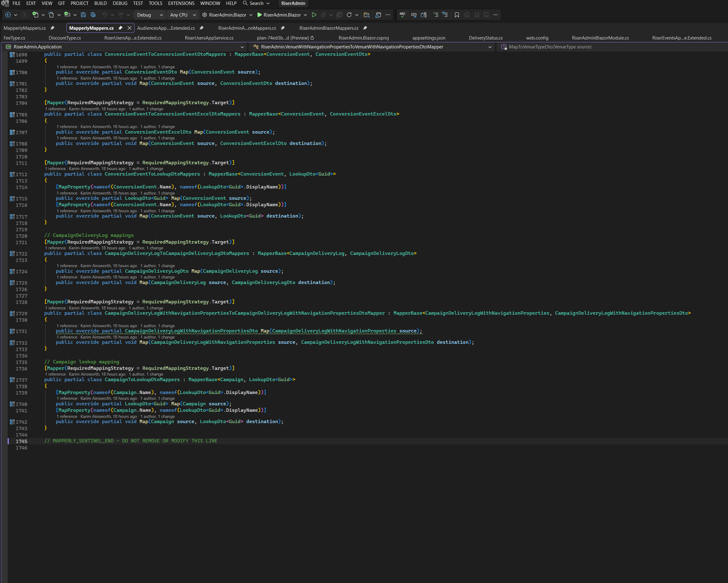Screen dimensions: 728x583
Task: Click the Search box in the menu bar
Action: point(256,3)
